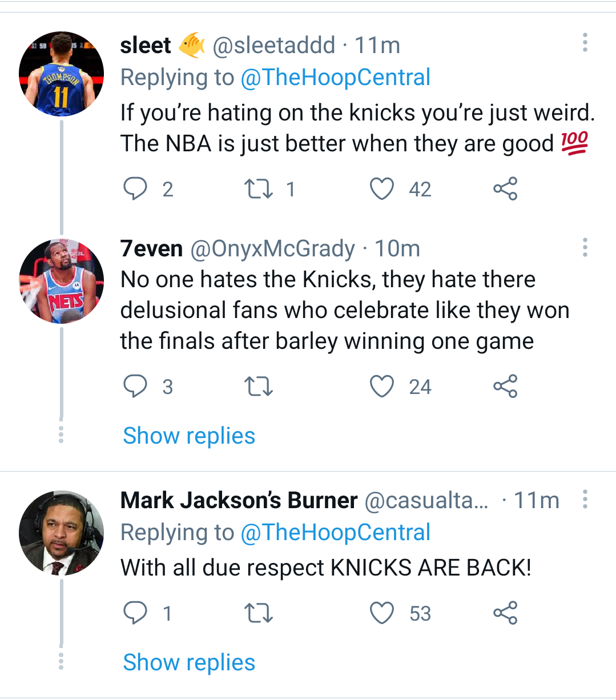Show replies under 7even's tweet

tap(189, 435)
